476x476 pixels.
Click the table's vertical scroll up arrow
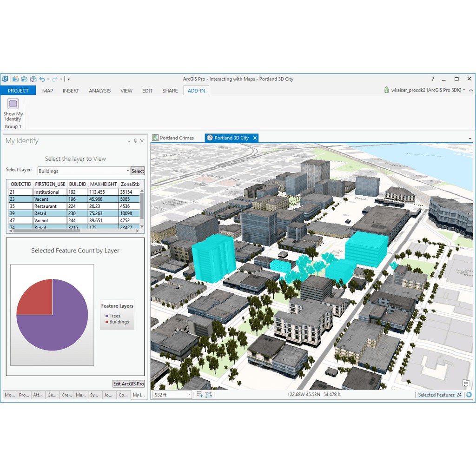click(141, 191)
